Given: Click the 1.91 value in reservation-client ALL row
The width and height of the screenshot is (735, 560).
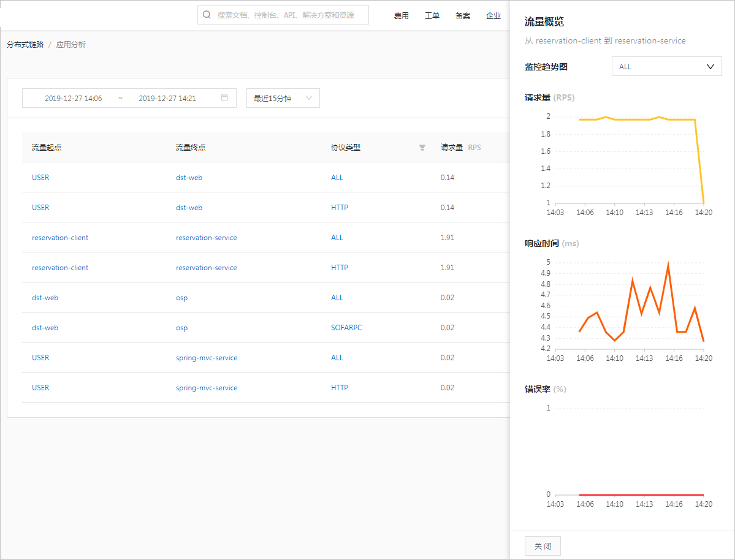Looking at the screenshot, I should [x=447, y=238].
